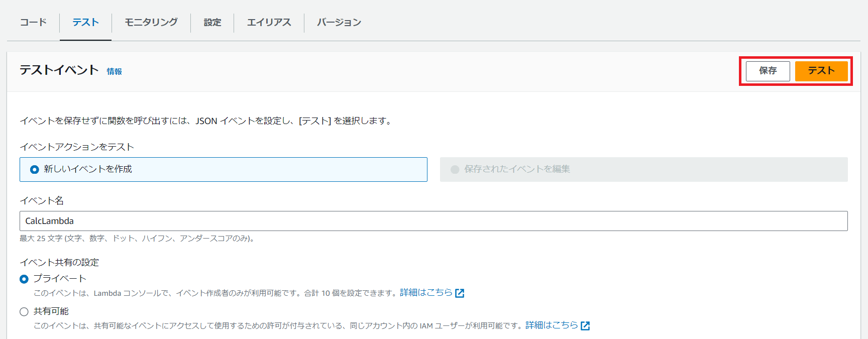Click the 共有可能 label text
Viewport: 868px width, 339px height.
coord(51,311)
